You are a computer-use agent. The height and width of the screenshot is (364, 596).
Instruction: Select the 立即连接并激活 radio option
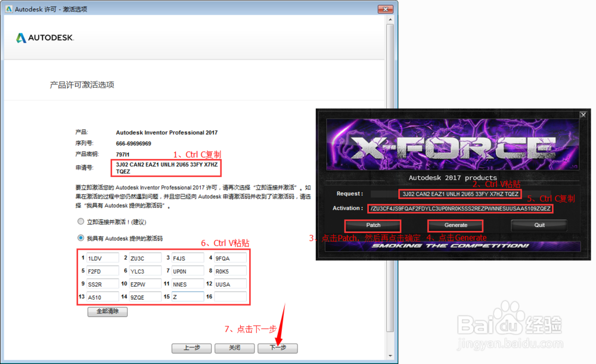tap(80, 221)
